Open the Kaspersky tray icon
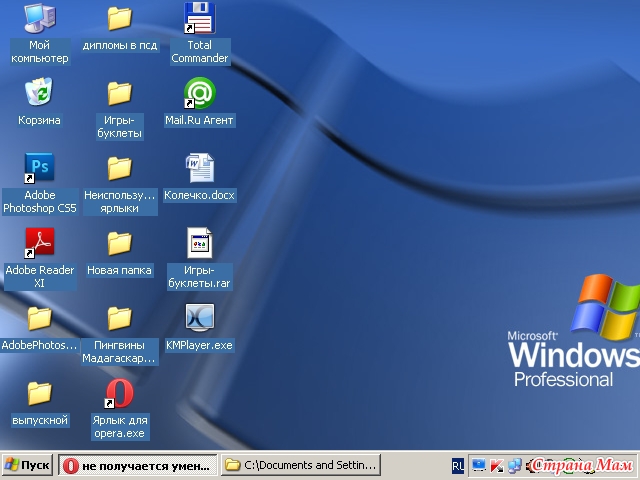 pyautogui.click(x=496, y=466)
